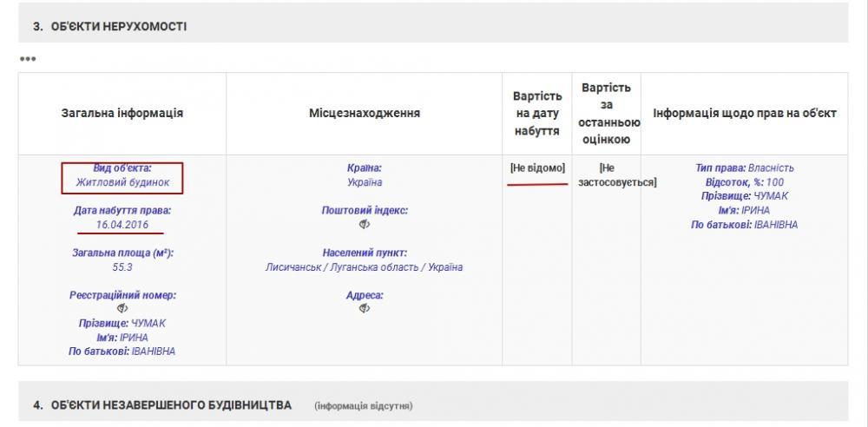Select the Вартість на дату набуття header
Viewport: 868px width, 427px height.
coord(536,113)
